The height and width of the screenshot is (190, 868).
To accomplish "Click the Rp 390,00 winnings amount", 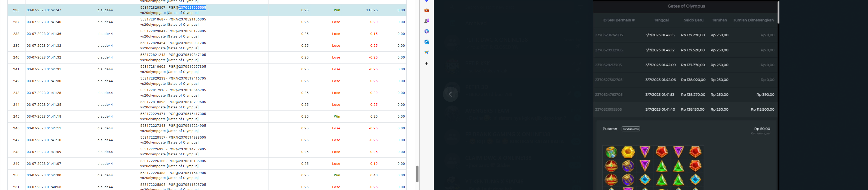I will tap(765, 95).
